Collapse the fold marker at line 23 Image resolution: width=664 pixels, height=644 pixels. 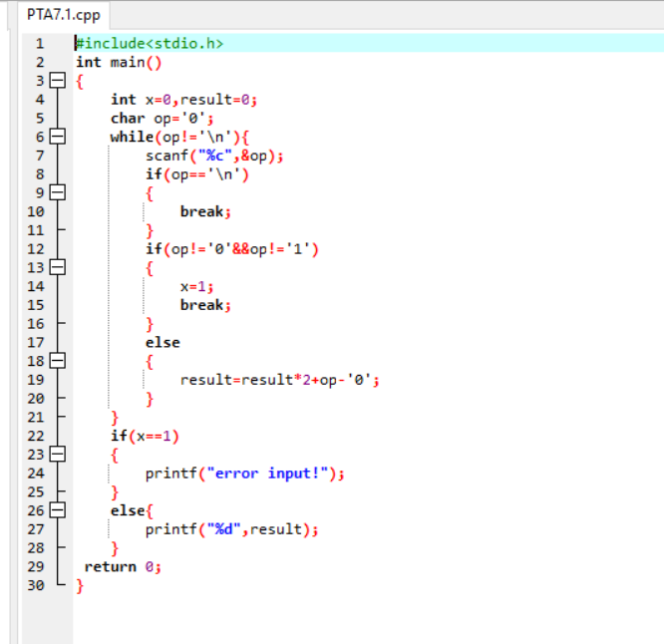[x=58, y=455]
